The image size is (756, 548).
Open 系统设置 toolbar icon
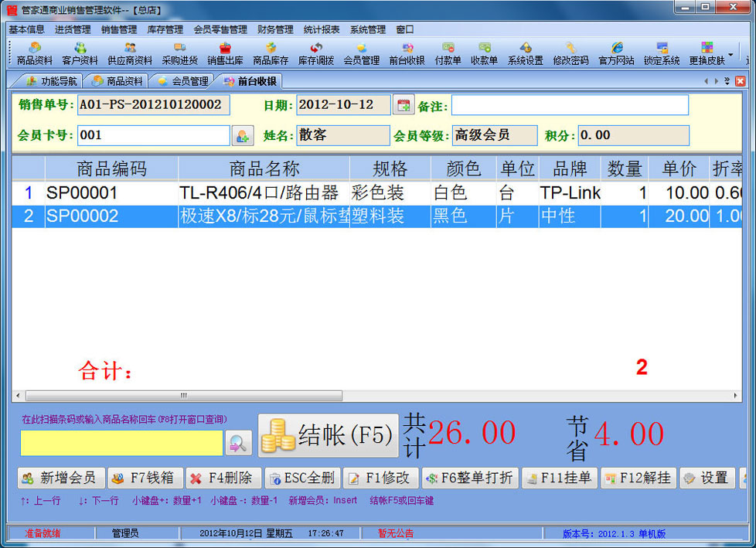[525, 53]
